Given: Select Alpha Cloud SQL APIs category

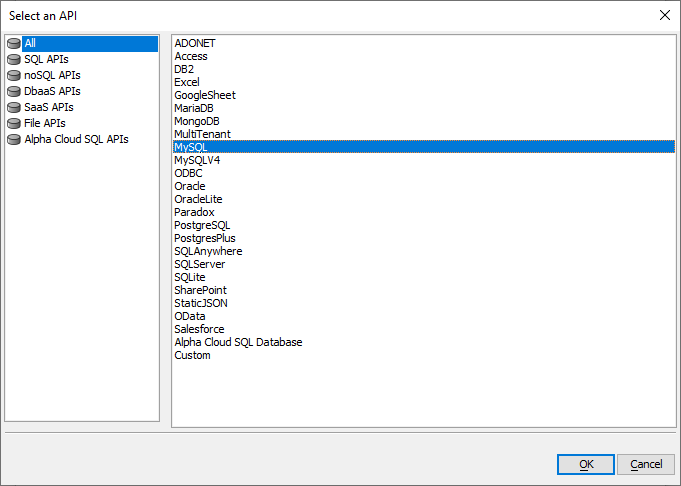Looking at the screenshot, I should click(76, 139).
